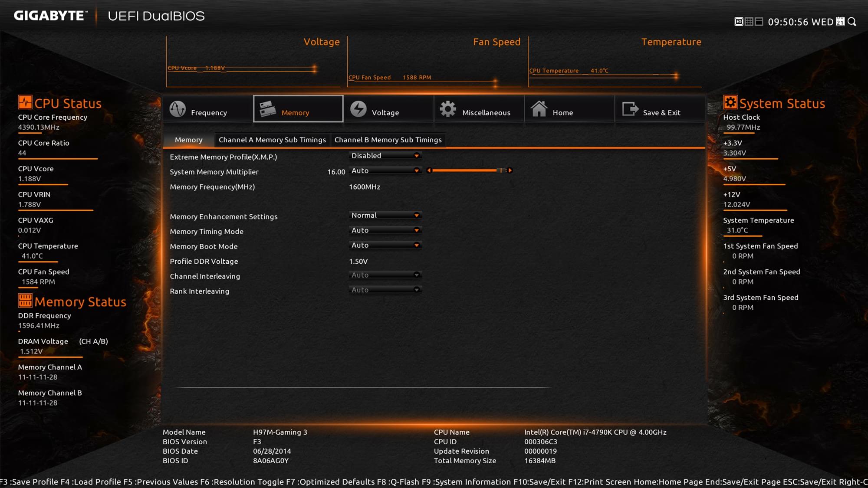Click the CPU Core Ratio 44 value
The width and height of the screenshot is (868, 488).
22,153
